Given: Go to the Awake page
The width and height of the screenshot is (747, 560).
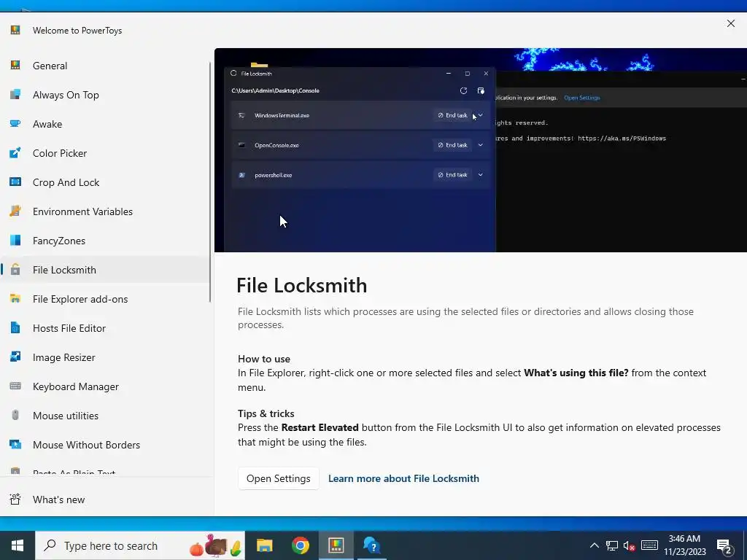Looking at the screenshot, I should (105, 124).
